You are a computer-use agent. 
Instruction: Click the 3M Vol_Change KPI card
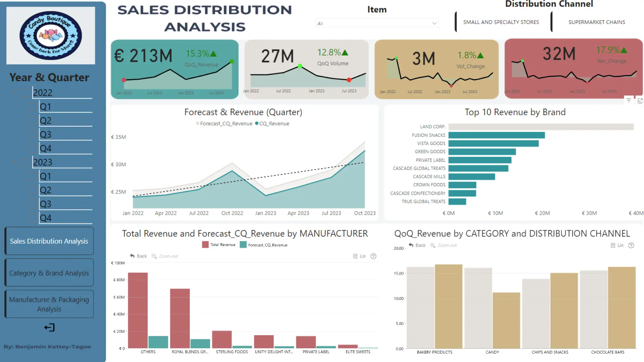tap(436, 69)
